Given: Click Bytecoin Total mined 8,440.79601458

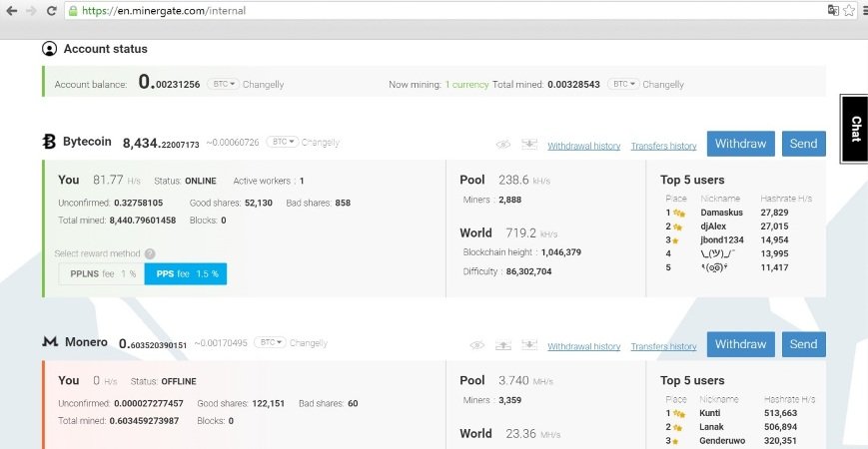Looking at the screenshot, I should coord(143,221).
